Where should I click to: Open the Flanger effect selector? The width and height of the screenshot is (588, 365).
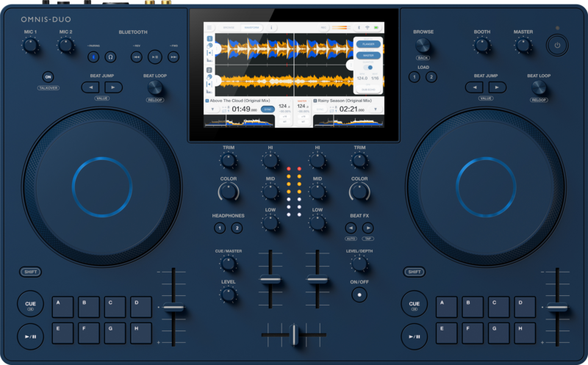[368, 43]
